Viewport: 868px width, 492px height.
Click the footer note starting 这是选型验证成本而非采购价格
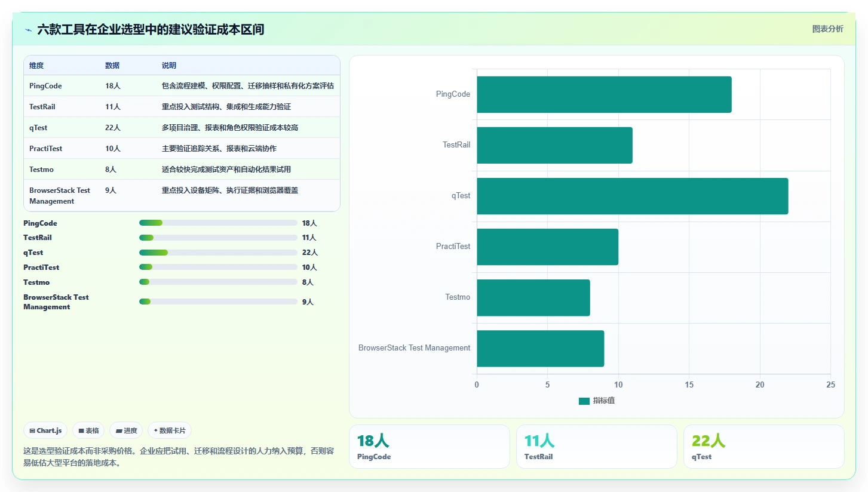click(x=179, y=457)
